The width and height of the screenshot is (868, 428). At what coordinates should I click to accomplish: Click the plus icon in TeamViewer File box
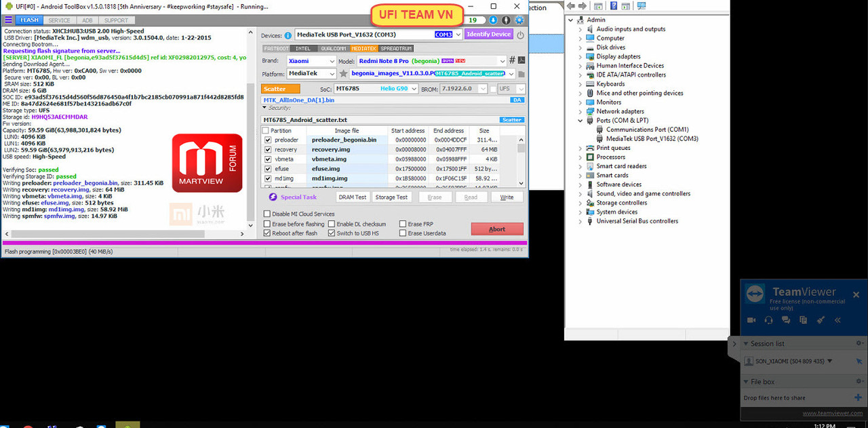click(x=858, y=397)
